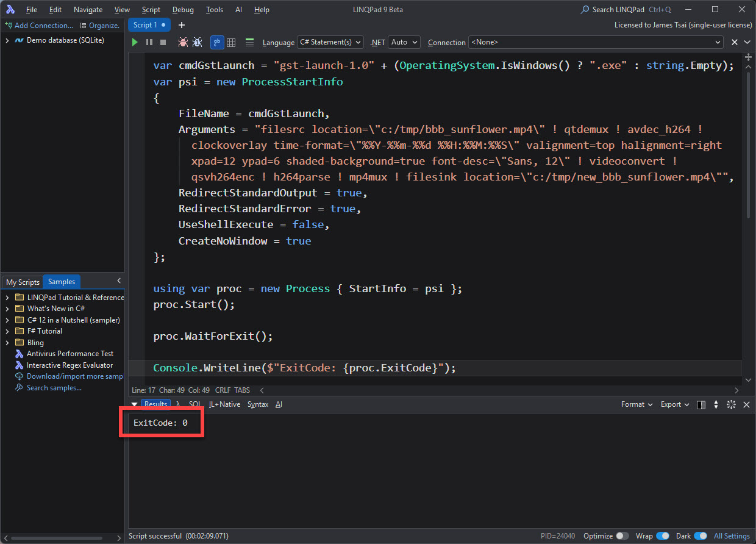This screenshot has height=544, width=756.
Task: Open the View menu
Action: click(x=122, y=10)
